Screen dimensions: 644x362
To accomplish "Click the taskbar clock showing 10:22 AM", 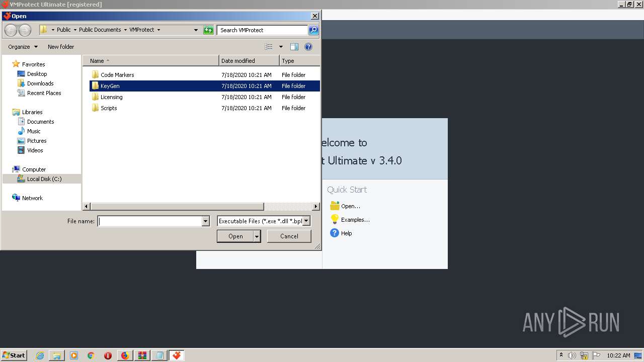I will pos(618,355).
